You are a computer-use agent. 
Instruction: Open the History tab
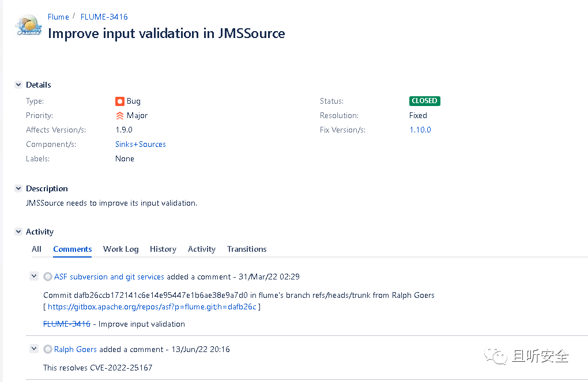163,249
